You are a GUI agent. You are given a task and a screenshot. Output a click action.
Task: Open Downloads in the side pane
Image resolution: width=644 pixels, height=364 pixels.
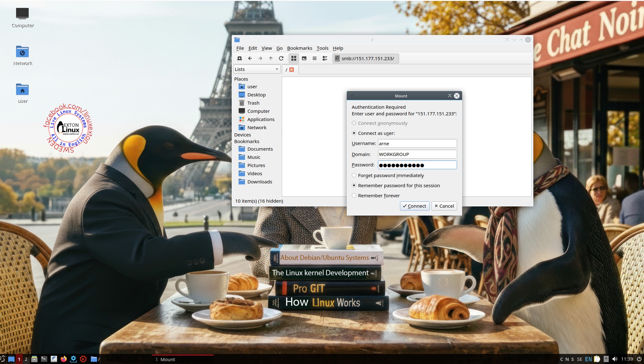259,182
